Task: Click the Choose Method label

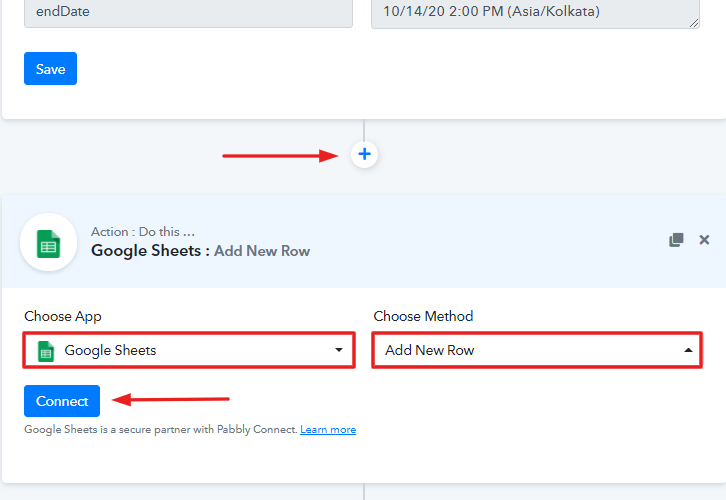Action: (423, 316)
